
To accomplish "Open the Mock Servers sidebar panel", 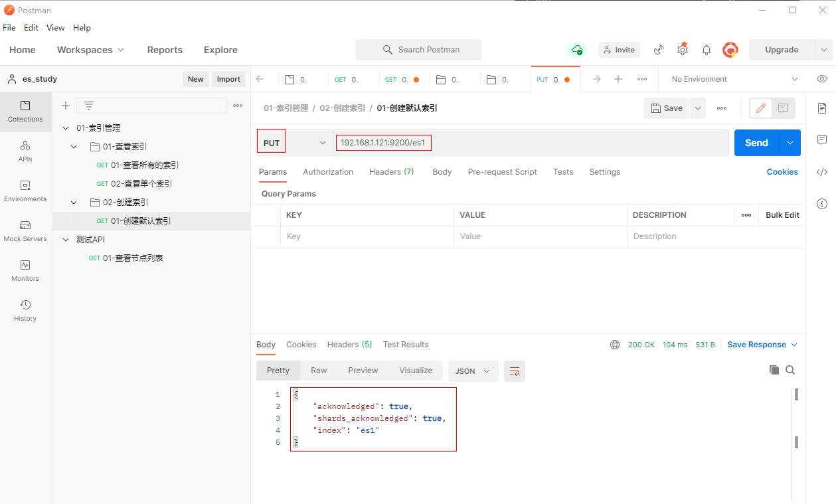I will click(x=25, y=230).
